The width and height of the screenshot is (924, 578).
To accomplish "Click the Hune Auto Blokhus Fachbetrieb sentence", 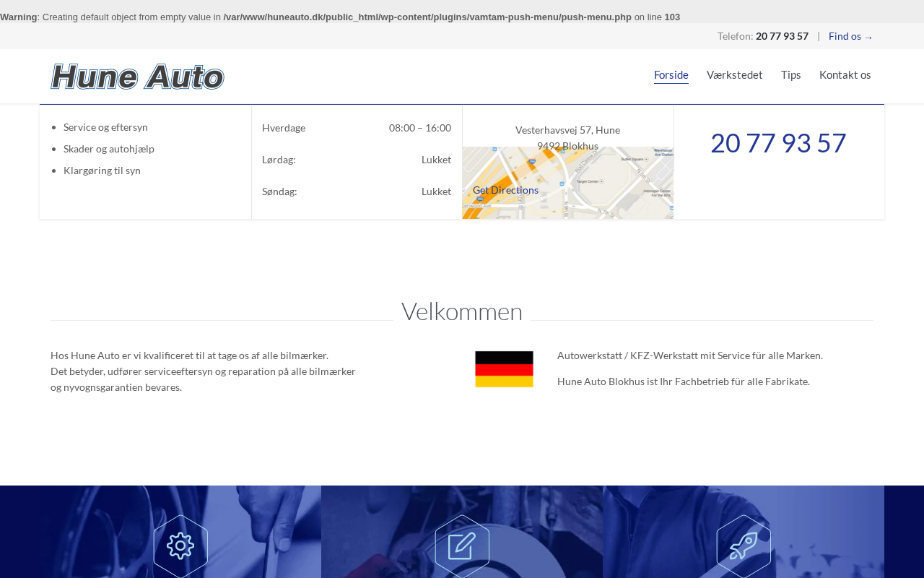I will pos(684,381).
